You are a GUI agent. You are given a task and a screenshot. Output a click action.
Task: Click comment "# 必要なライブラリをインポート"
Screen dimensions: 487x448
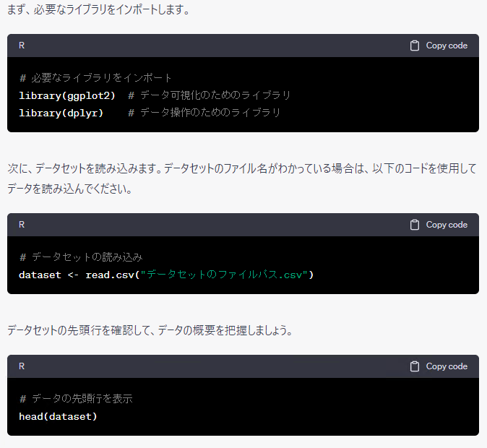[x=96, y=78]
